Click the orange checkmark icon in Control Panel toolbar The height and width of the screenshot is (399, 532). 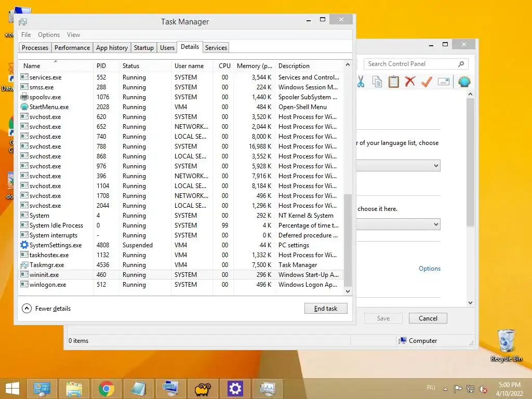click(x=427, y=82)
